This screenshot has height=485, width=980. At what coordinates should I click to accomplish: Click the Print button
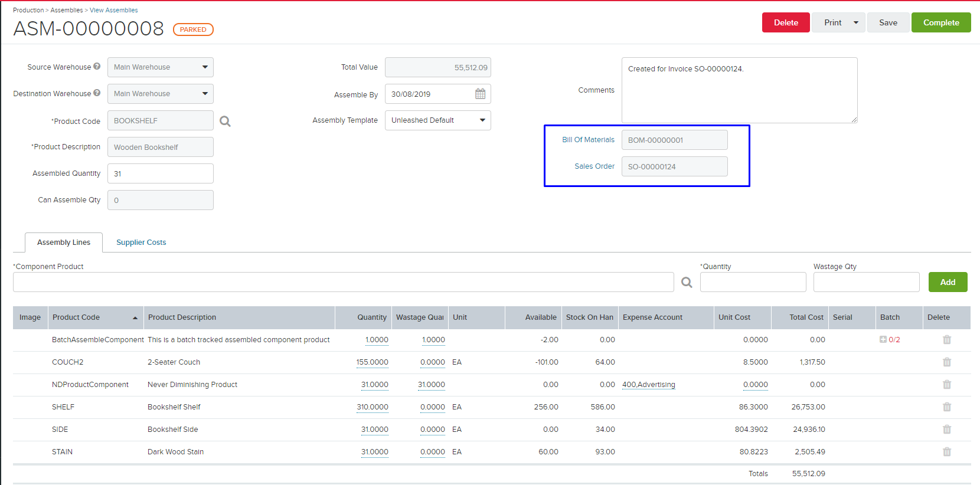click(x=832, y=22)
